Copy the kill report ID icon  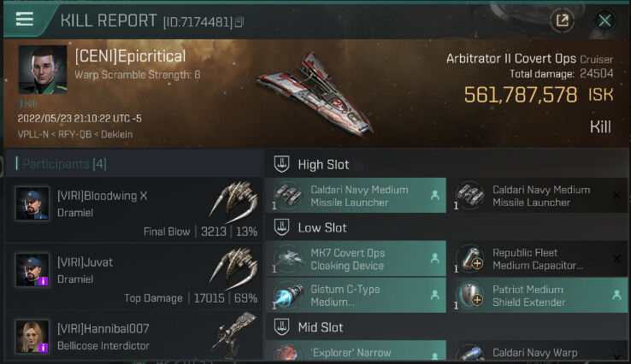(239, 22)
